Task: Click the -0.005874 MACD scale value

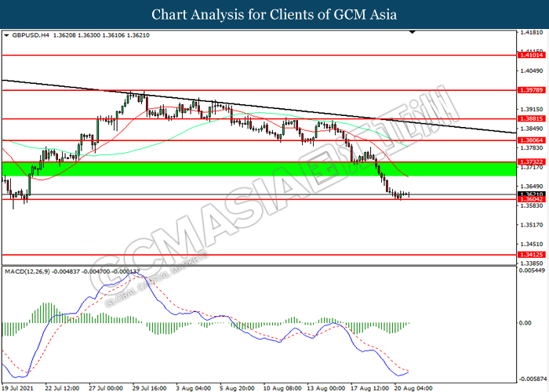Action: coord(531,376)
